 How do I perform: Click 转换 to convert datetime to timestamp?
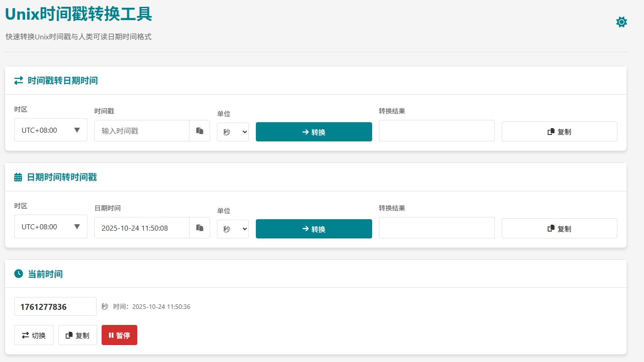pyautogui.click(x=314, y=229)
